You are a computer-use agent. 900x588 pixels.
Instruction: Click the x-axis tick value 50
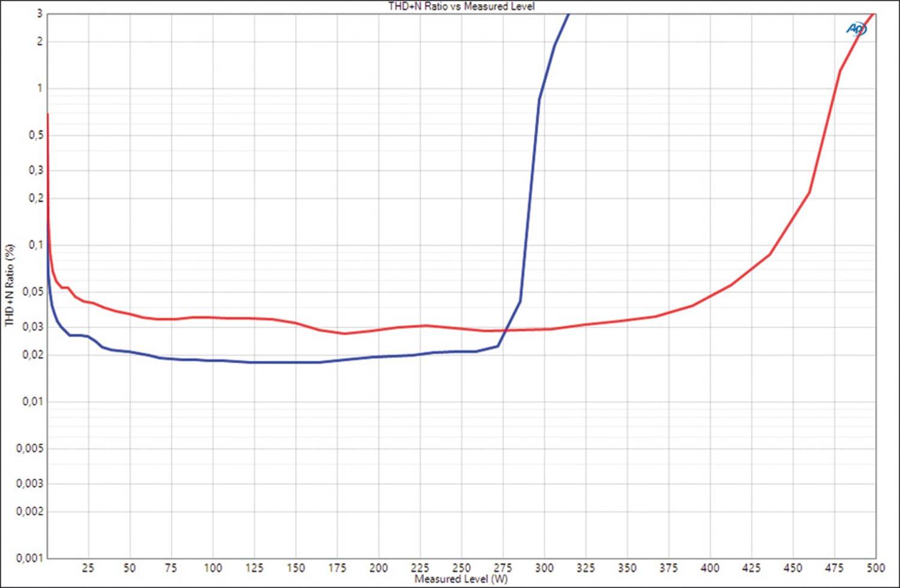point(130,568)
